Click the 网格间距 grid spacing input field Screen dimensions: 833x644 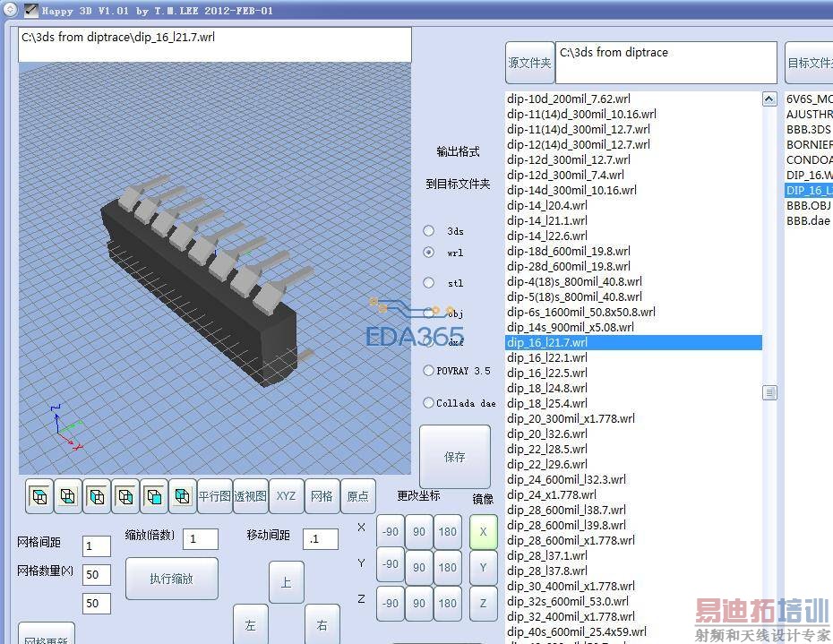click(97, 545)
